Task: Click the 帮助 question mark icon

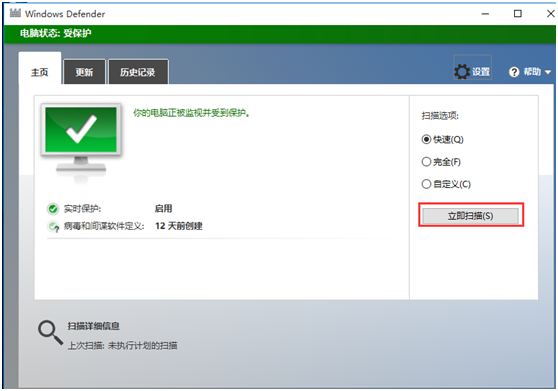Action: (x=514, y=72)
